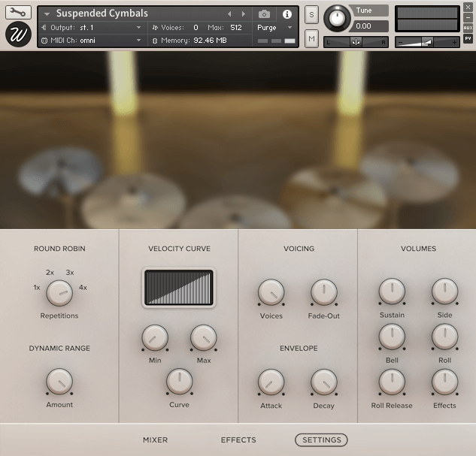Click the Dynamic Range Amount knob
The image size is (476, 456).
click(x=59, y=382)
